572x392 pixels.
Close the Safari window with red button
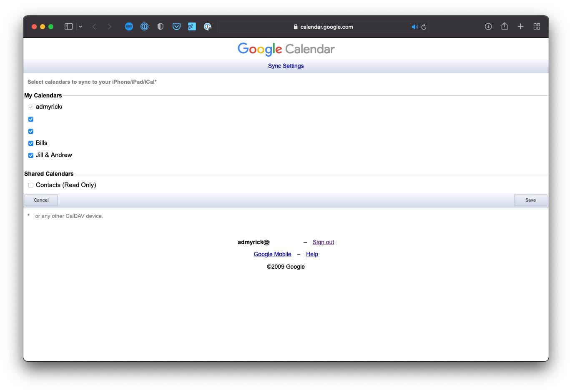pos(34,27)
